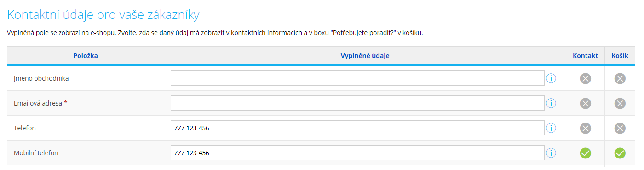This screenshot has width=644, height=170.
Task: Focus the Jméno obchodníka text input
Action: point(357,78)
